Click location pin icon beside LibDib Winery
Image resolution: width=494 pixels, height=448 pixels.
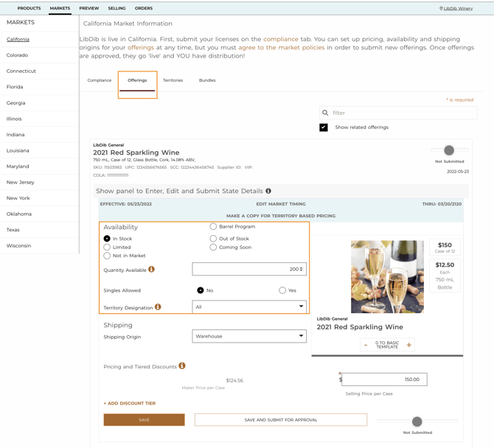441,9
